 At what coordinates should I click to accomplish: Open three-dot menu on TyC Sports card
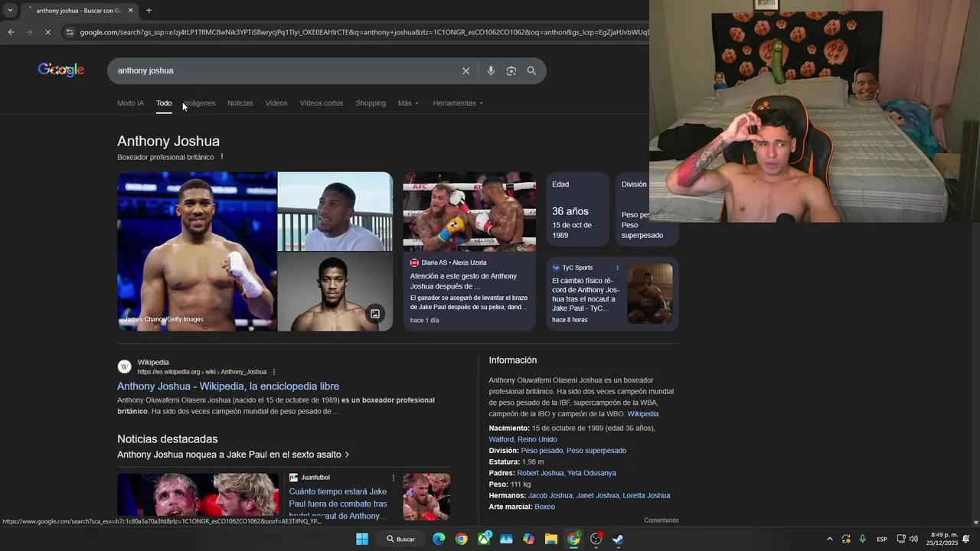(617, 268)
